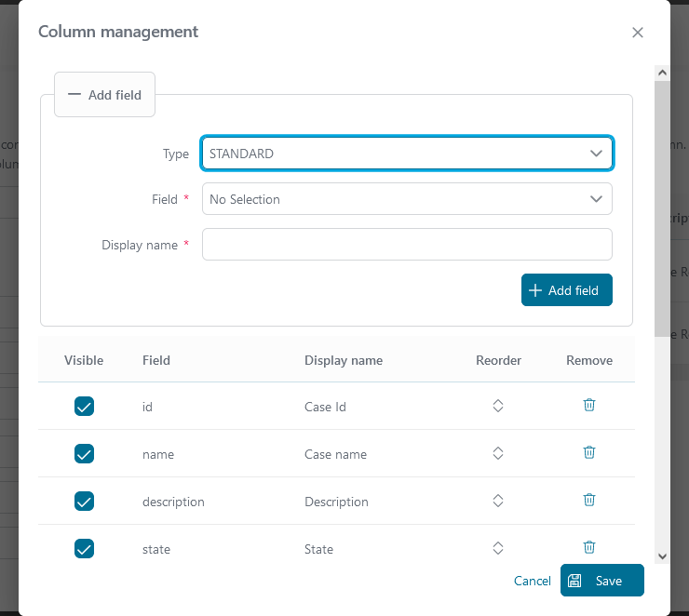The image size is (689, 616).
Task: Click the 'name' field cell
Action: [157, 454]
